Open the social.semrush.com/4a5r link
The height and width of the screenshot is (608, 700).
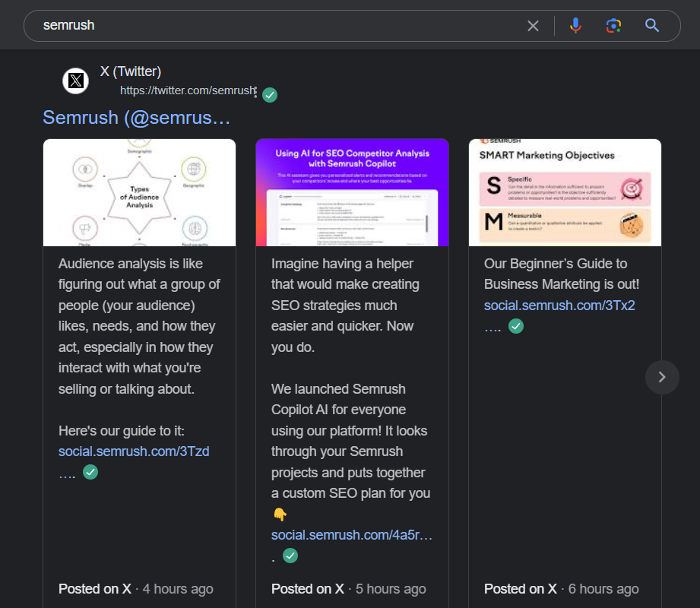click(x=350, y=534)
